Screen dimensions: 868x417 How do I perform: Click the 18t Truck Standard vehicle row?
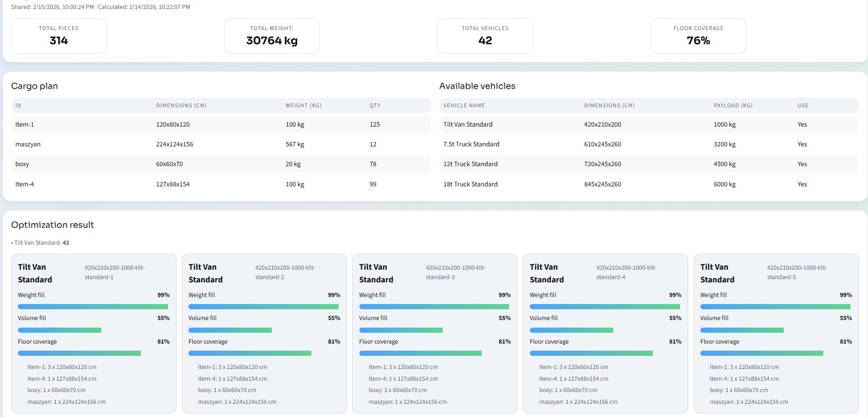[x=649, y=184]
